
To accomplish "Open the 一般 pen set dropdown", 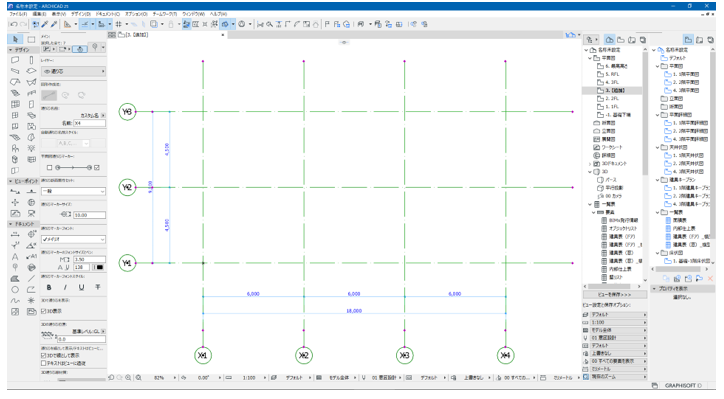I will (73, 191).
